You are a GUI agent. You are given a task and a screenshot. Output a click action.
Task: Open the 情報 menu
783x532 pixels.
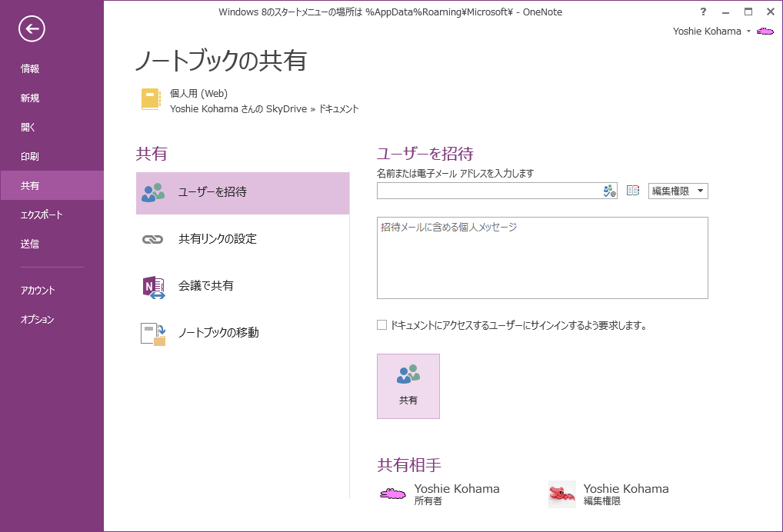coord(52,69)
